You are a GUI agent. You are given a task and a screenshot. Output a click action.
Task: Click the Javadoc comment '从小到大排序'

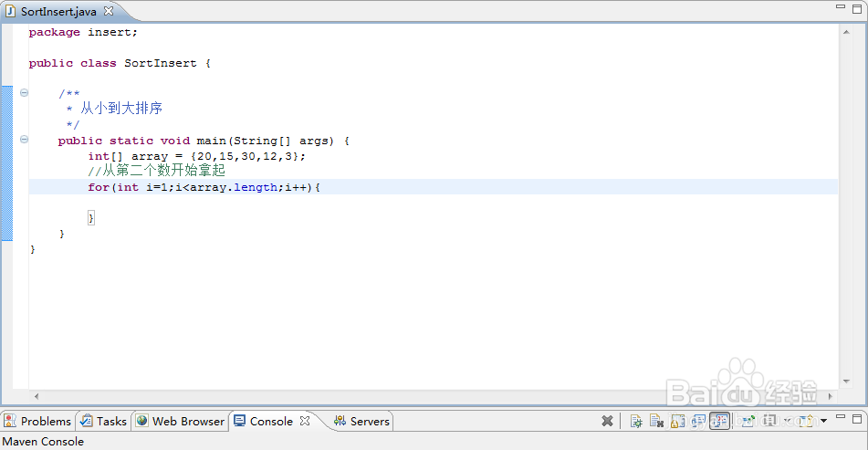121,108
